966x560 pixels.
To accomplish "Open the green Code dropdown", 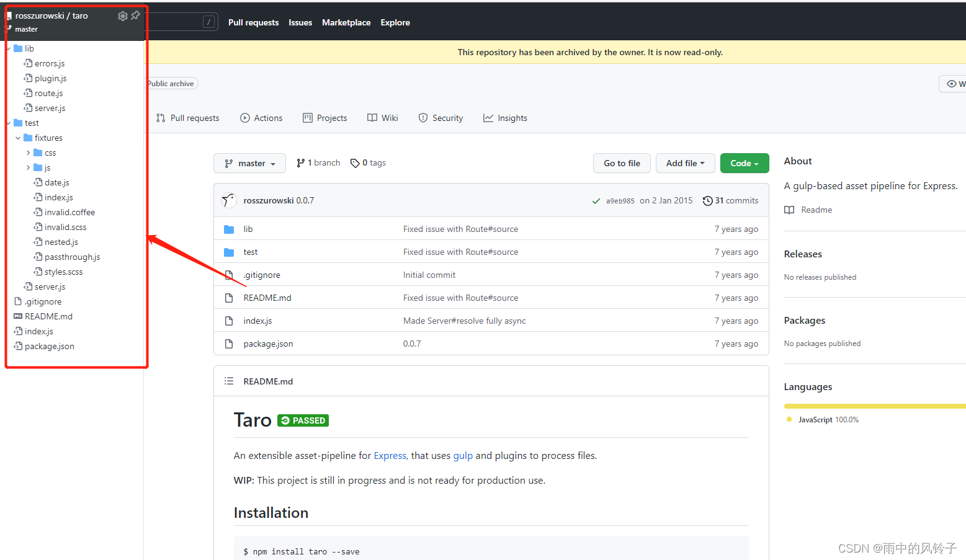I will tap(745, 163).
